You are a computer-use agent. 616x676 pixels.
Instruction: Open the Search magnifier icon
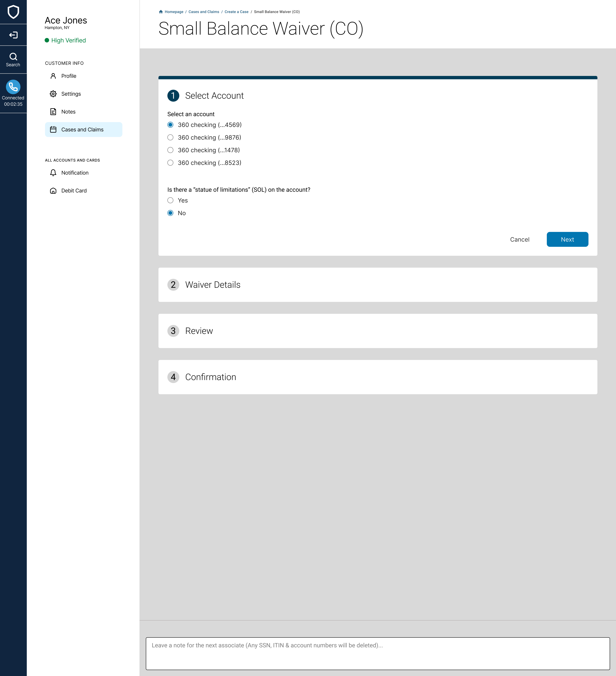(x=13, y=57)
